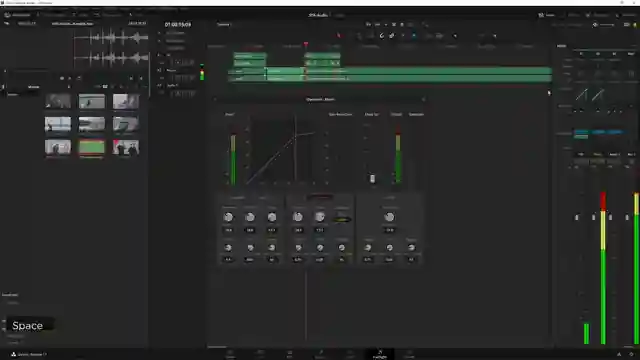Image resolution: width=640 pixels, height=360 pixels.
Task: Add a flag with the toolbar flag icon
Action: click(x=403, y=36)
